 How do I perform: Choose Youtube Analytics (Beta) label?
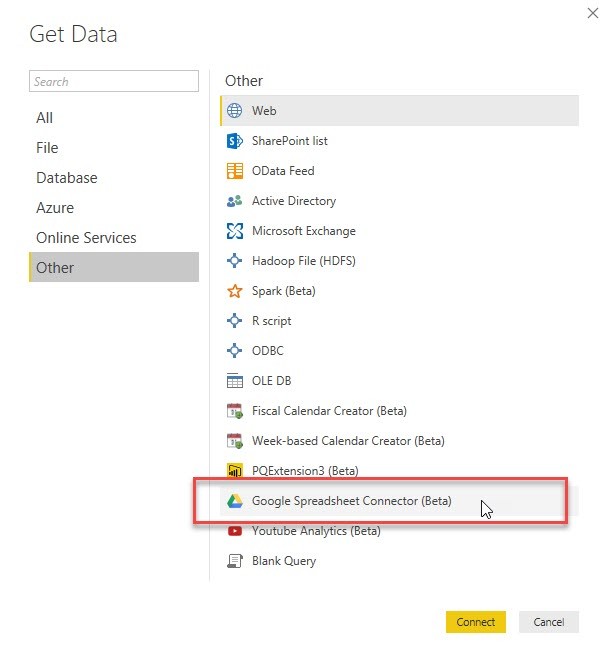pyautogui.click(x=316, y=531)
